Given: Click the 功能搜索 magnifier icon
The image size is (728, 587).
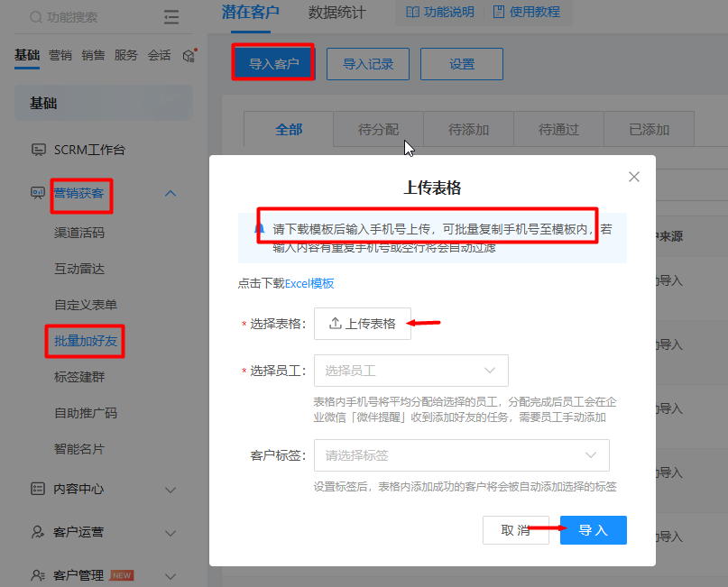Looking at the screenshot, I should pos(35,17).
